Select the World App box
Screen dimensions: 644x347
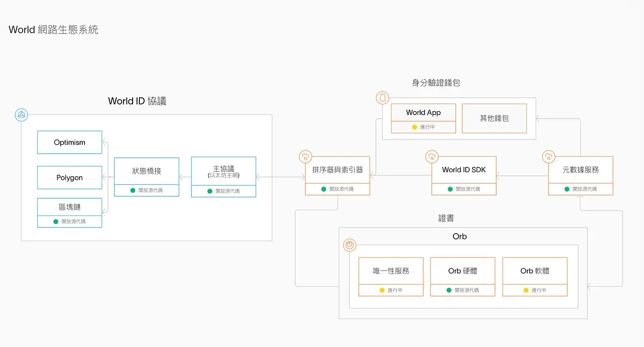tap(423, 119)
